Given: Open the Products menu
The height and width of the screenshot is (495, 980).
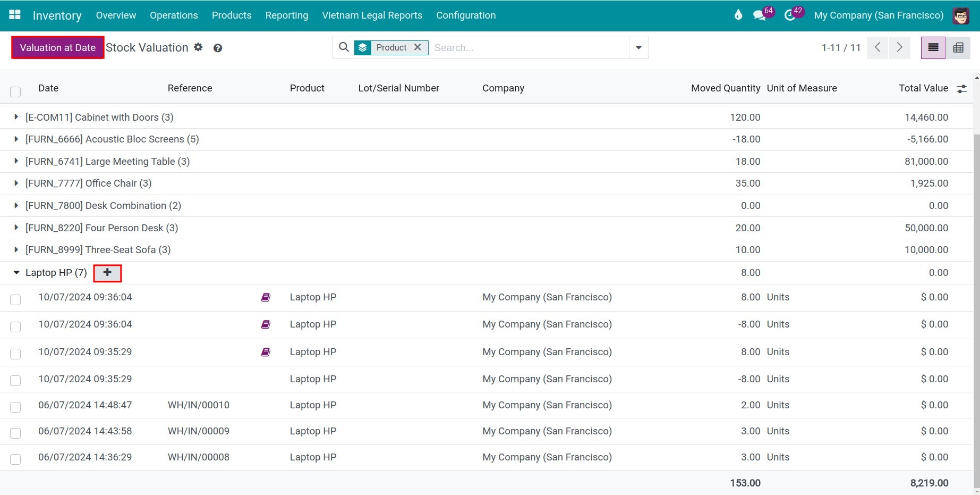Looking at the screenshot, I should tap(232, 15).
